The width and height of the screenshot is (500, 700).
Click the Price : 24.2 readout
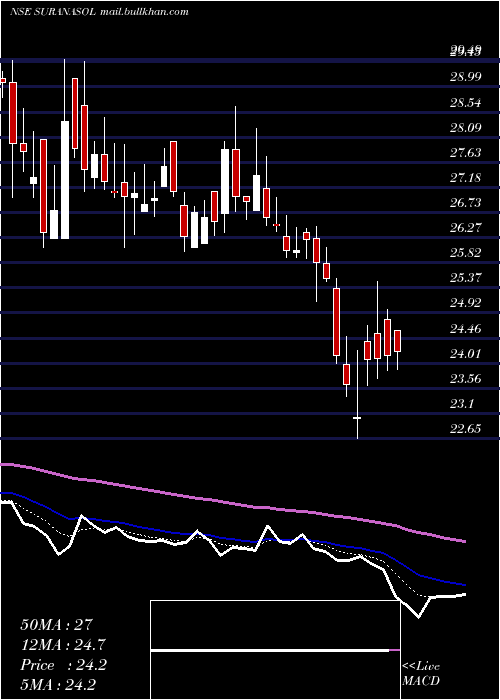click(63, 665)
